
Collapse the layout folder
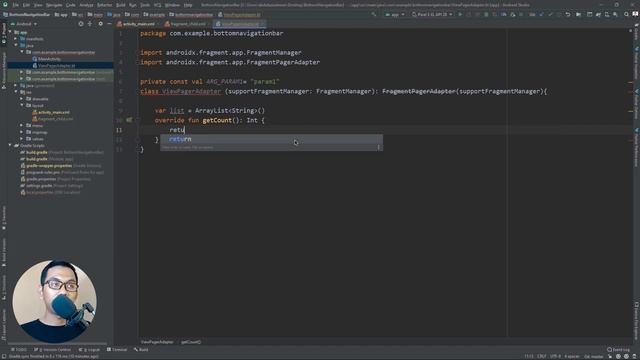click(x=22, y=105)
